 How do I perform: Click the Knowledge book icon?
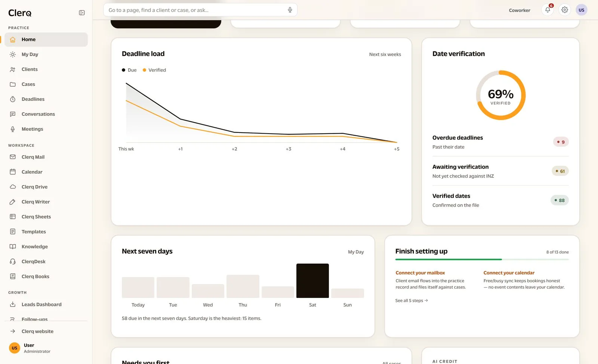(13, 247)
